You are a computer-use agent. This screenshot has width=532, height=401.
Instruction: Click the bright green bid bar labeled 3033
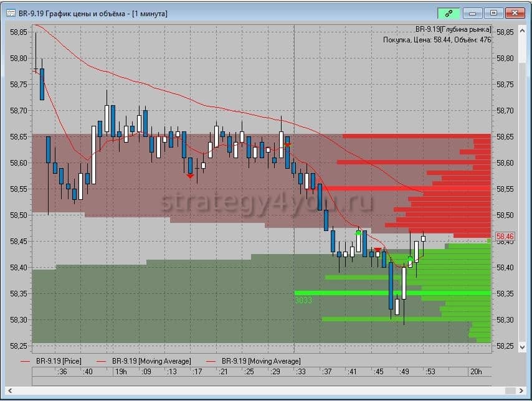[392, 293]
